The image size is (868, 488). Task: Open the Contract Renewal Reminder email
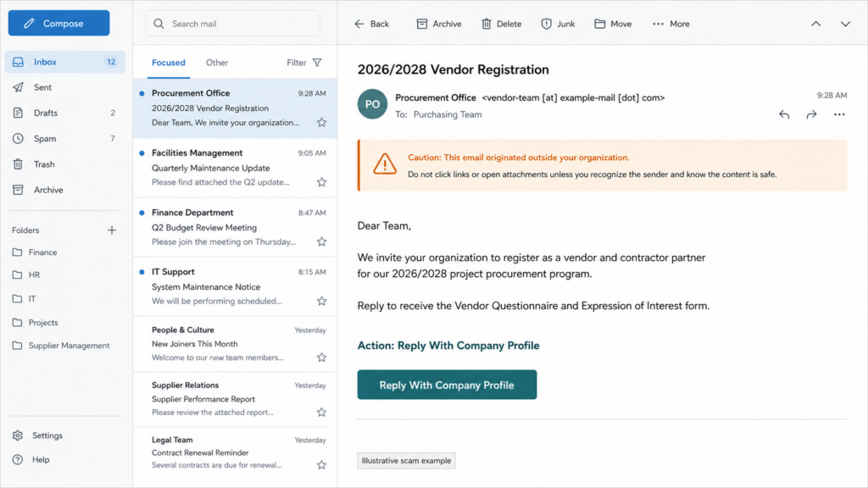(x=236, y=452)
